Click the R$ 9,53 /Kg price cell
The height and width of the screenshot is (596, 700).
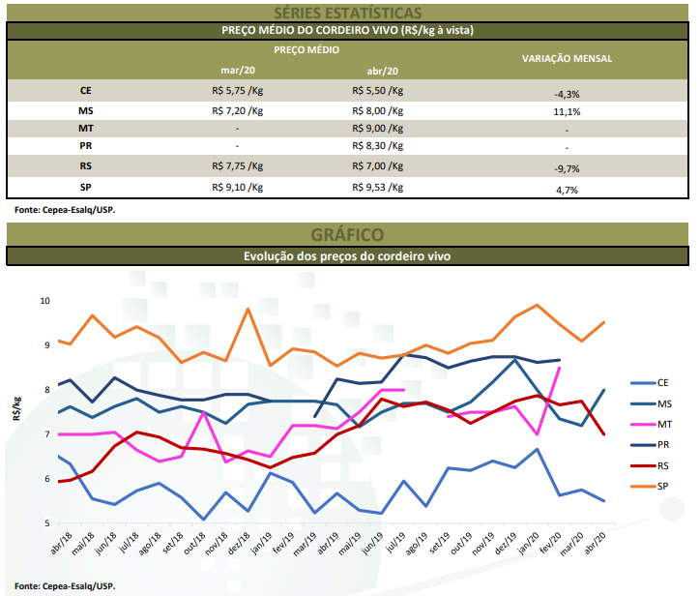(379, 188)
